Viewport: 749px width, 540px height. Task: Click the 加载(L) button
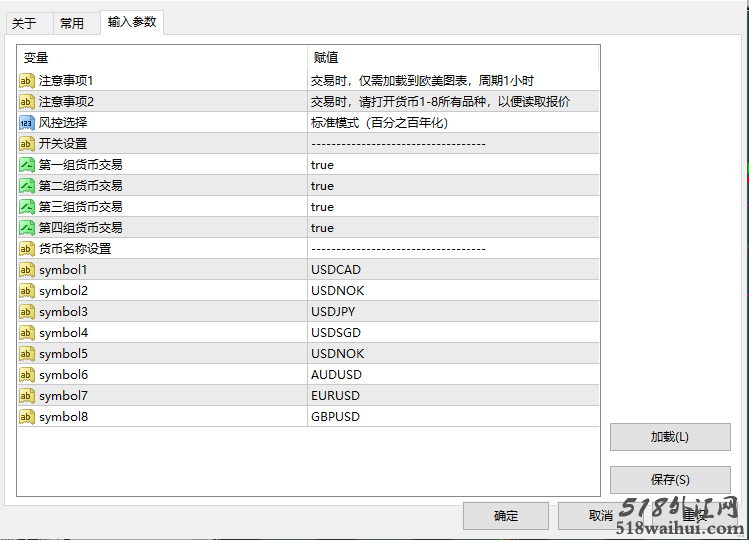click(670, 437)
